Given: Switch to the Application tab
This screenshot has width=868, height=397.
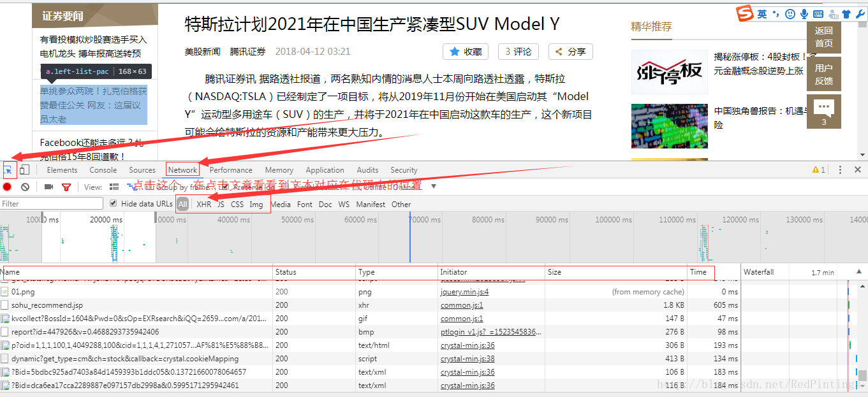Looking at the screenshot, I should [x=325, y=170].
